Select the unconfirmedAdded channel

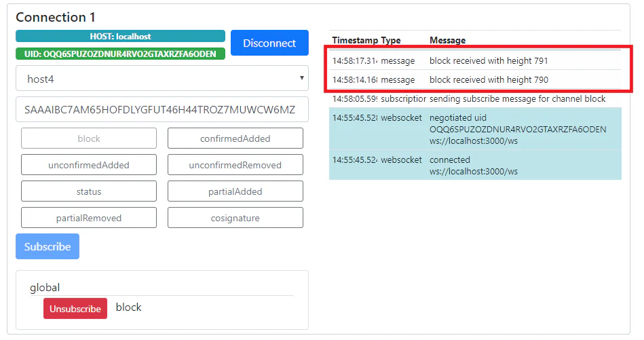[x=89, y=165]
